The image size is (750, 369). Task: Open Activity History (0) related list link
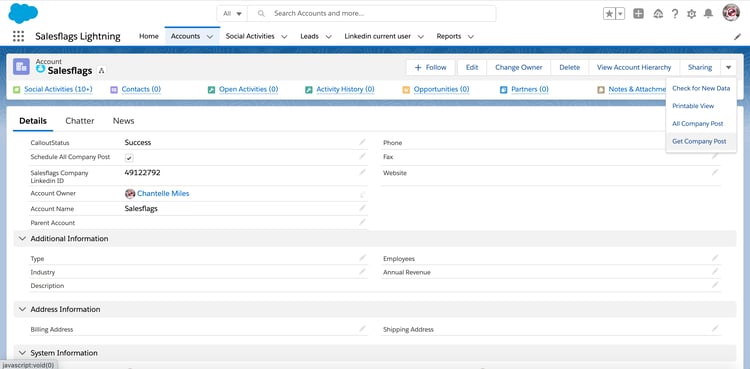point(345,89)
